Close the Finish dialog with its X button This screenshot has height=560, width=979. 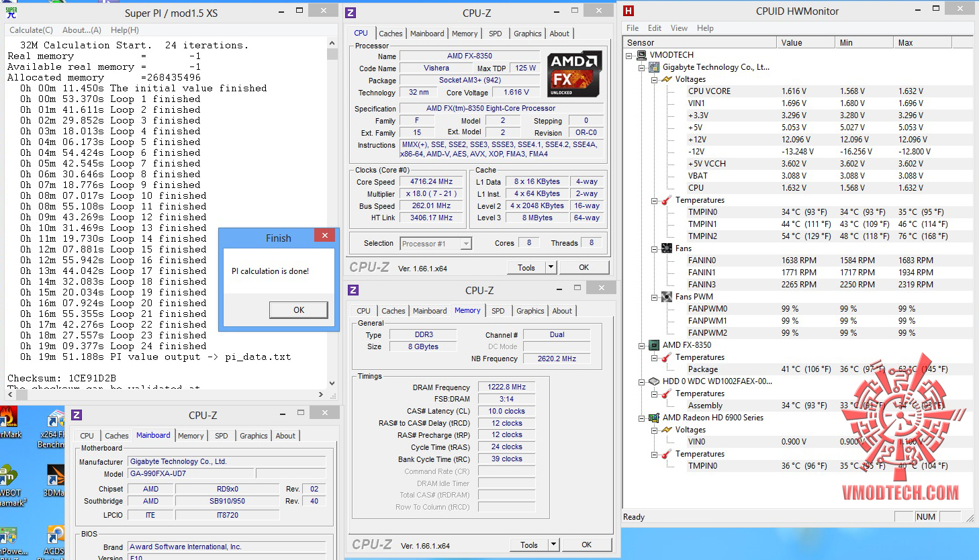[324, 236]
